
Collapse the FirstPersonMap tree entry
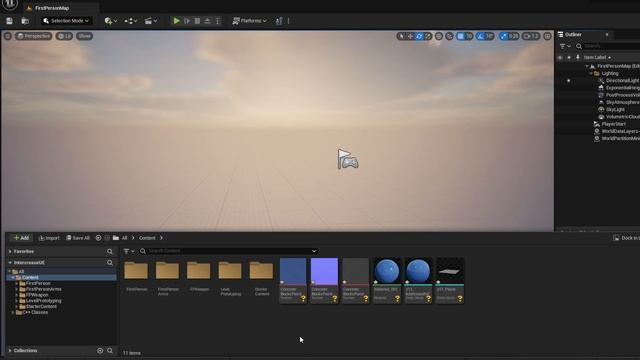tap(587, 66)
